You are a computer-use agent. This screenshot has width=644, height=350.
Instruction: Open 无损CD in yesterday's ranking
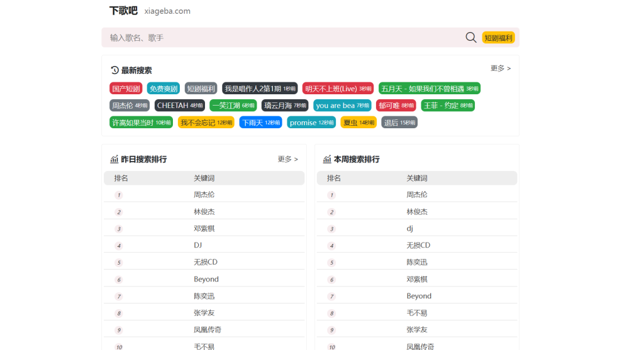click(206, 262)
